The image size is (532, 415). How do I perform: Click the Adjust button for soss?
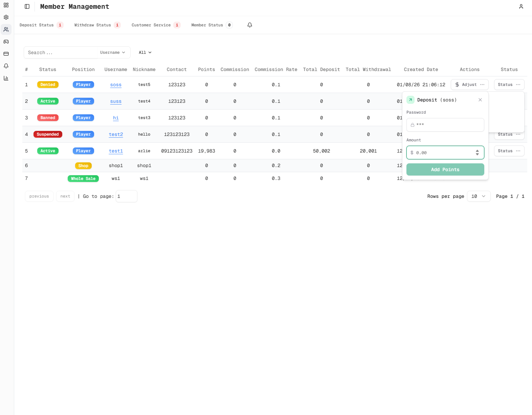coord(469,85)
